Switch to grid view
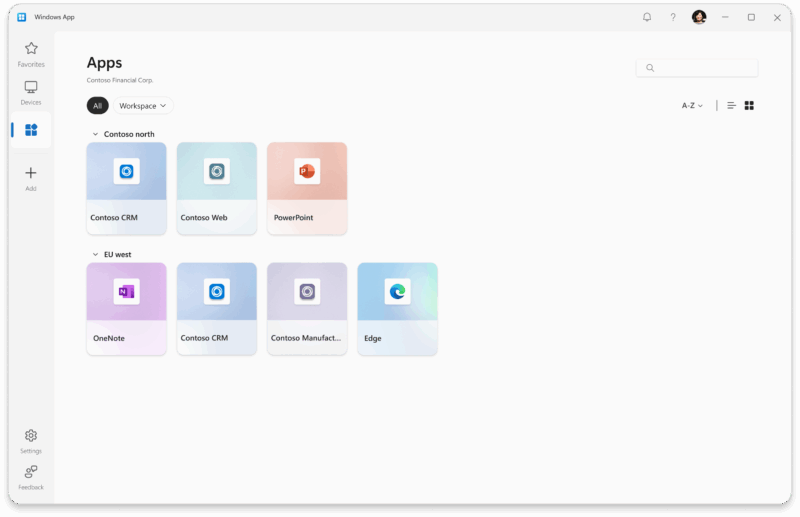Screen dimensions: 800x517 point(749,105)
